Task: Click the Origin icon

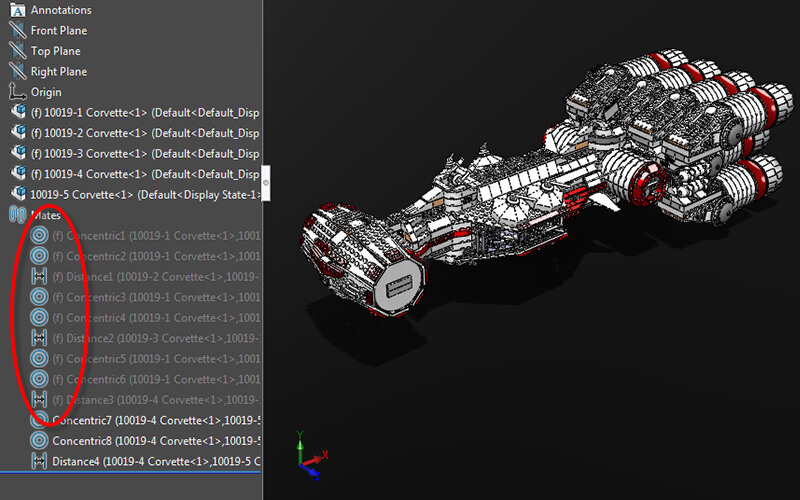Action: [17, 92]
